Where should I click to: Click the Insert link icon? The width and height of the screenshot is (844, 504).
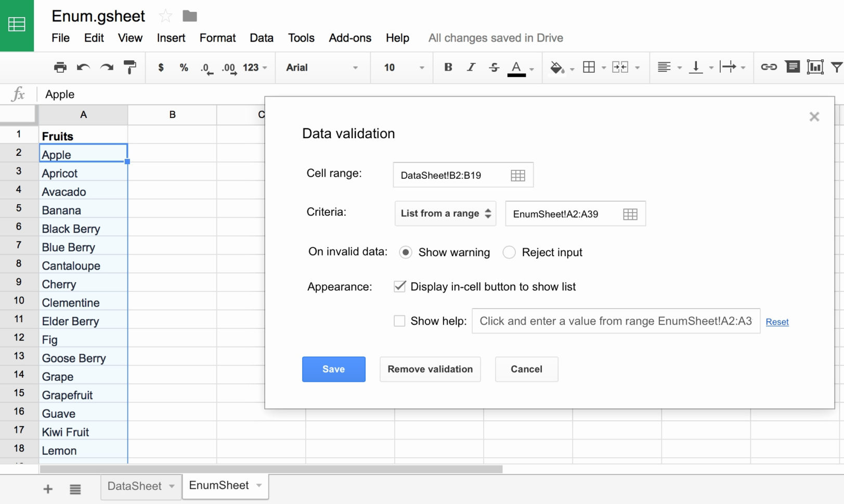[x=769, y=67]
